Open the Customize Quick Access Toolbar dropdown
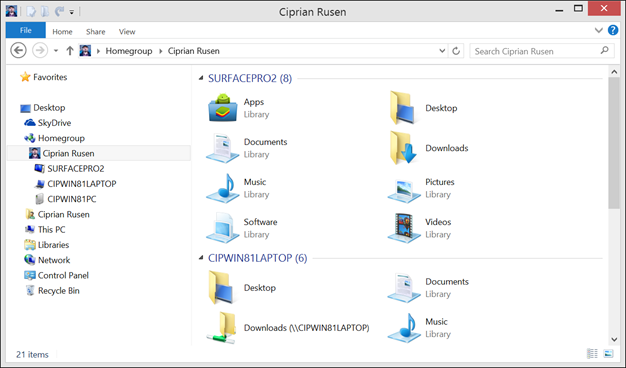The width and height of the screenshot is (626, 368). coord(72,12)
